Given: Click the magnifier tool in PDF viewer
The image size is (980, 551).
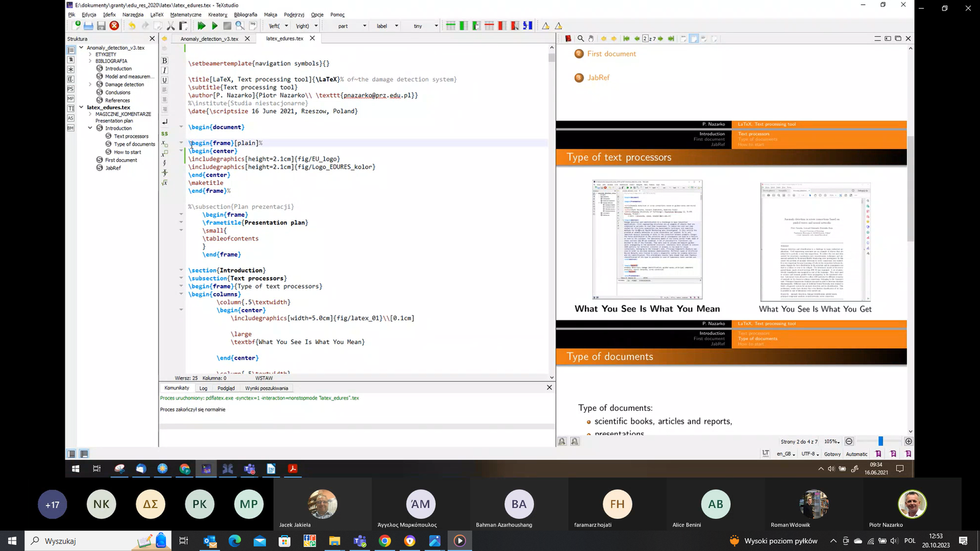Looking at the screenshot, I should tap(580, 39).
